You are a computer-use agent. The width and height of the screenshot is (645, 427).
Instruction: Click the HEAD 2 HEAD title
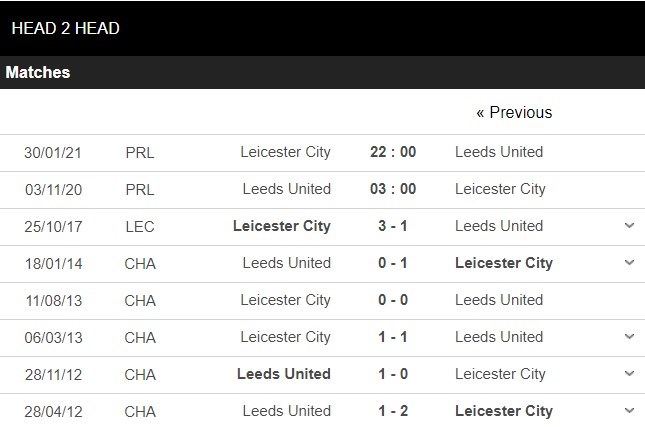pos(66,28)
